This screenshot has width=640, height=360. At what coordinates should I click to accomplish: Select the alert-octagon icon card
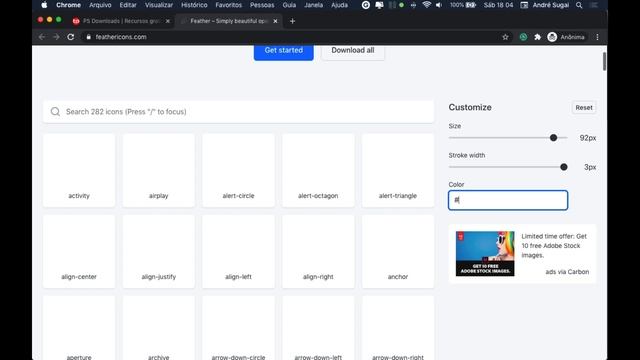point(318,170)
